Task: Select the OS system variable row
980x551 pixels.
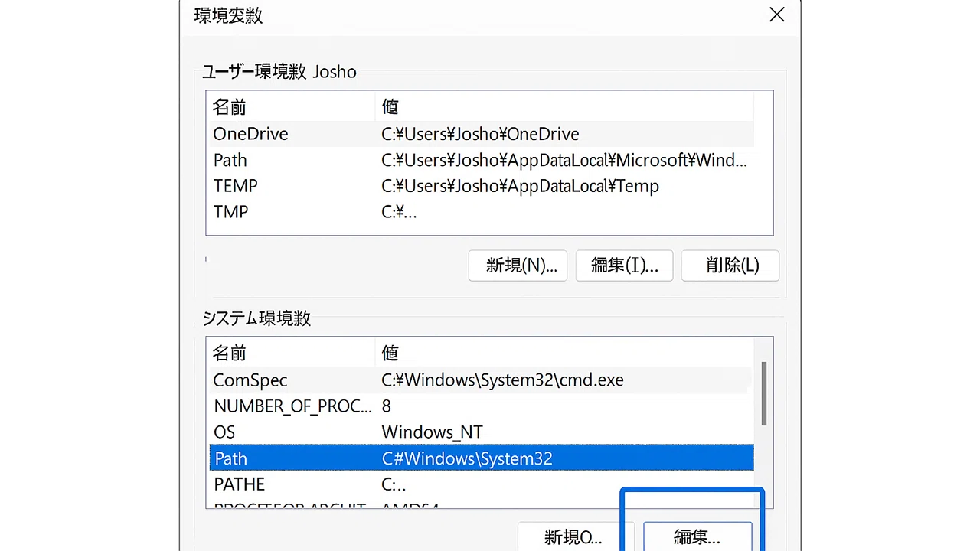Action: click(482, 432)
